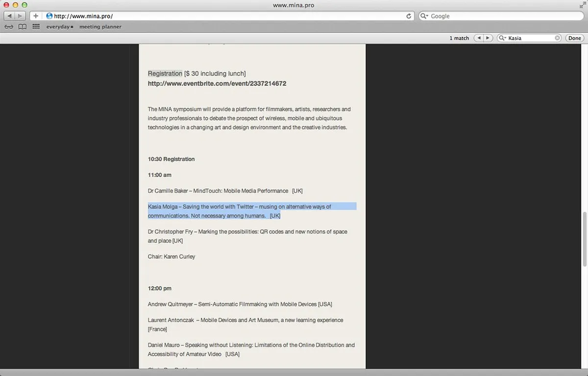This screenshot has height=376, width=588.
Task: Show all bookmarks with the book icon
Action: pyautogui.click(x=23, y=27)
